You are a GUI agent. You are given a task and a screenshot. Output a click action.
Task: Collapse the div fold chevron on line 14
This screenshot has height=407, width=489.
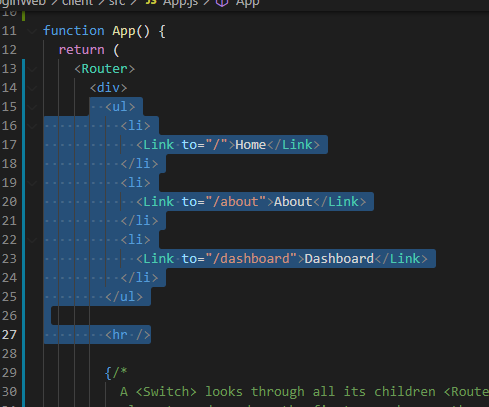(x=32, y=88)
